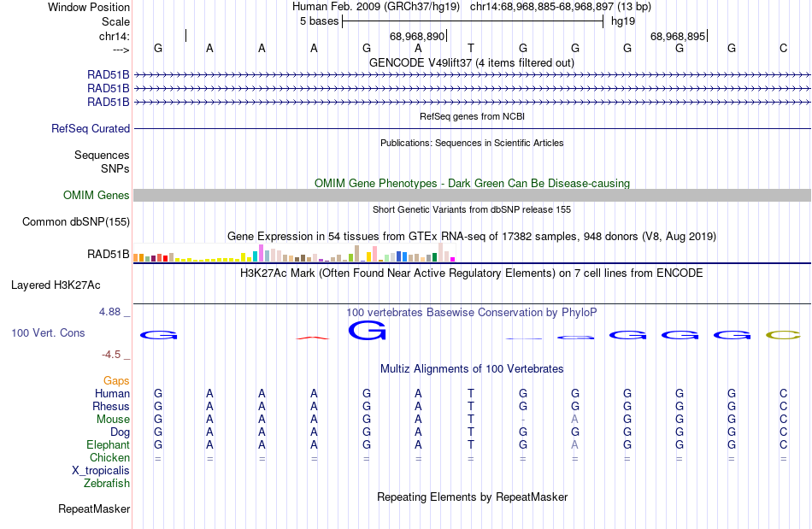The height and width of the screenshot is (529, 812).
Task: Click the yellow C in the PhyloP logo
Action: (784, 335)
